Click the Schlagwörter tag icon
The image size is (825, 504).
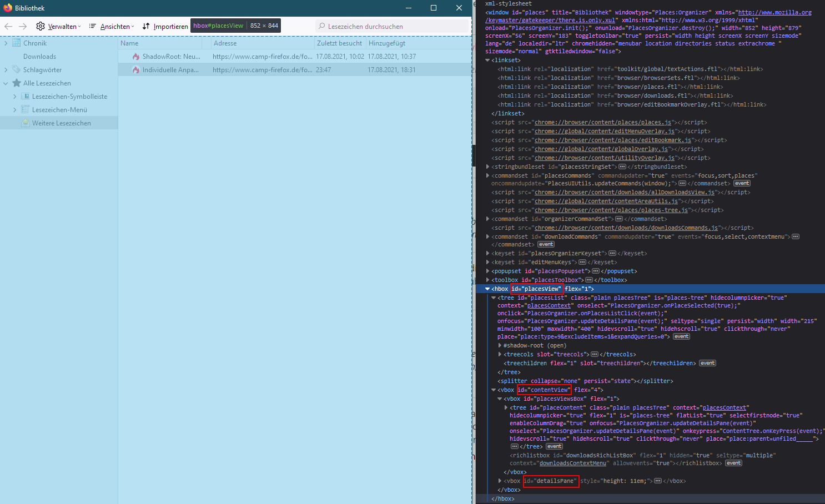16,69
